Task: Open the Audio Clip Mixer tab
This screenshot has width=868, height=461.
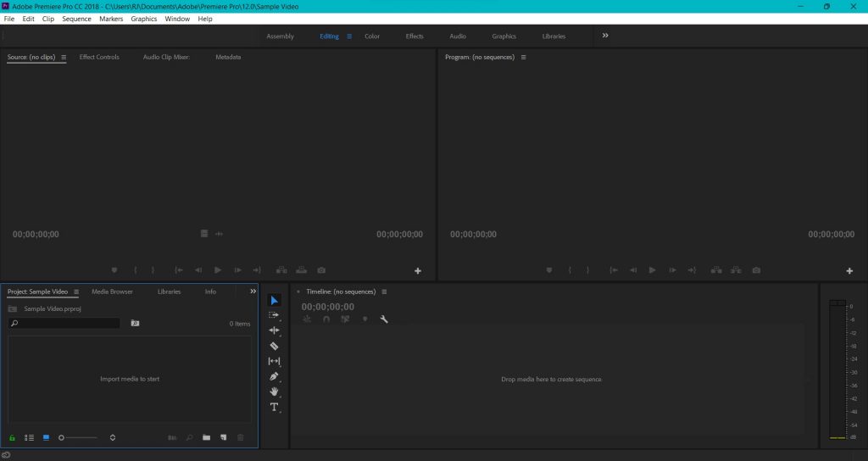Action: pyautogui.click(x=167, y=57)
